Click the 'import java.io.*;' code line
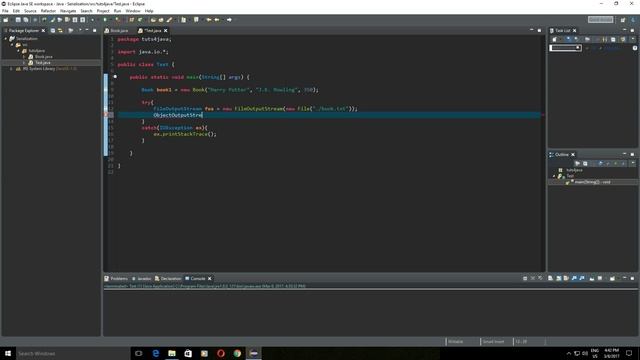 [x=143, y=52]
